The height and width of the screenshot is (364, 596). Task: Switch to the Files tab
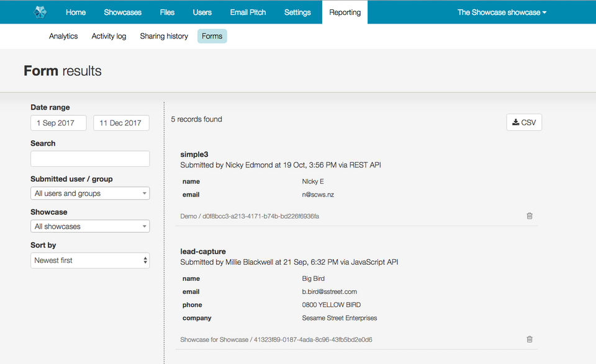pos(167,12)
